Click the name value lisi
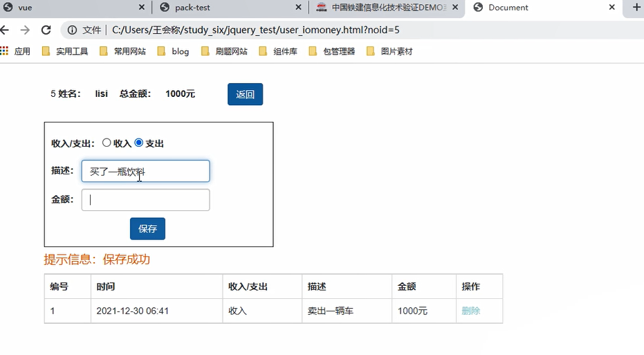 (102, 93)
